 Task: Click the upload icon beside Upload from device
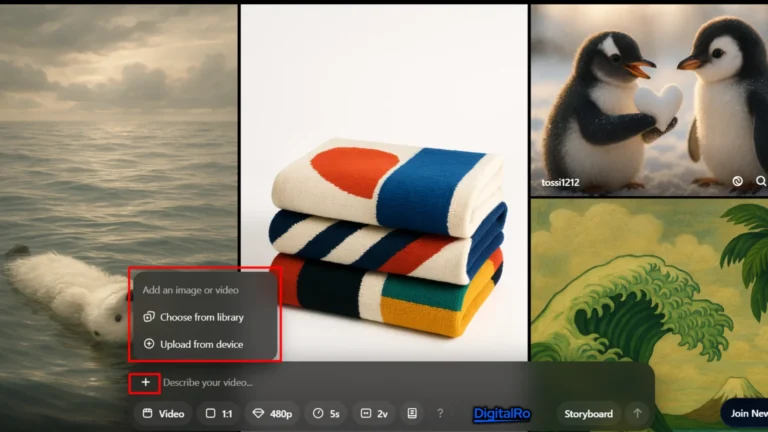[x=149, y=344]
